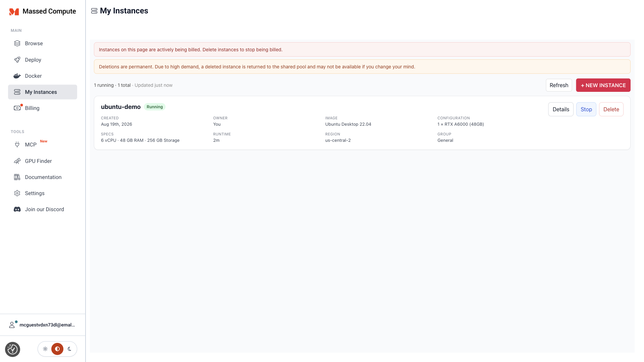Viewport: 644px width, 362px height.
Task: Click Join our Discord link
Action: (x=43, y=209)
